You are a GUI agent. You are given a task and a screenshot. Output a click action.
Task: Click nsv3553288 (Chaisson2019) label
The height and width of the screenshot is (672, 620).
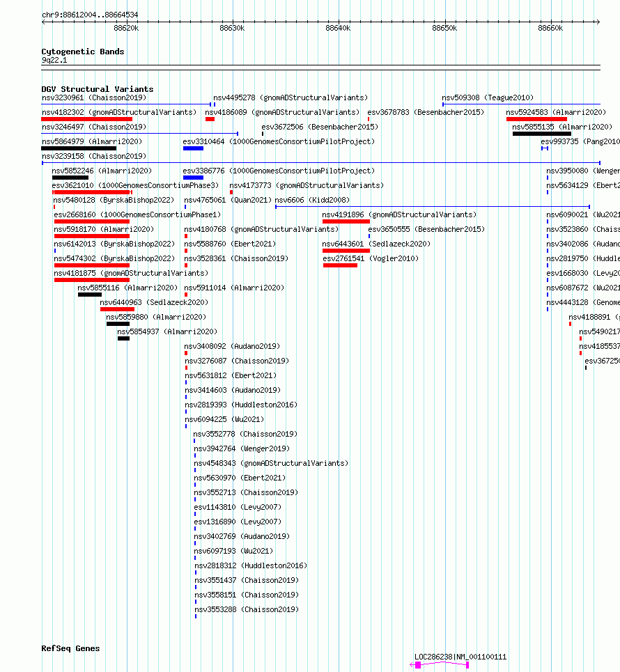pyautogui.click(x=247, y=609)
